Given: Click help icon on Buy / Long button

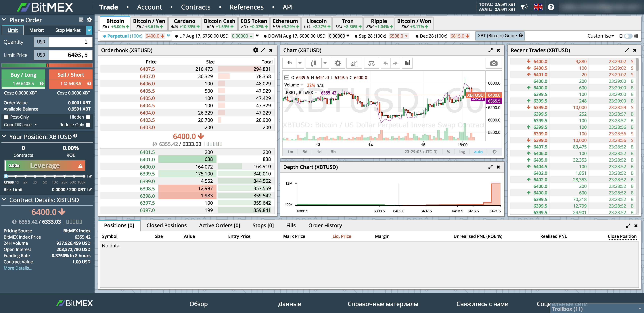Looking at the screenshot, I should (x=41, y=84).
